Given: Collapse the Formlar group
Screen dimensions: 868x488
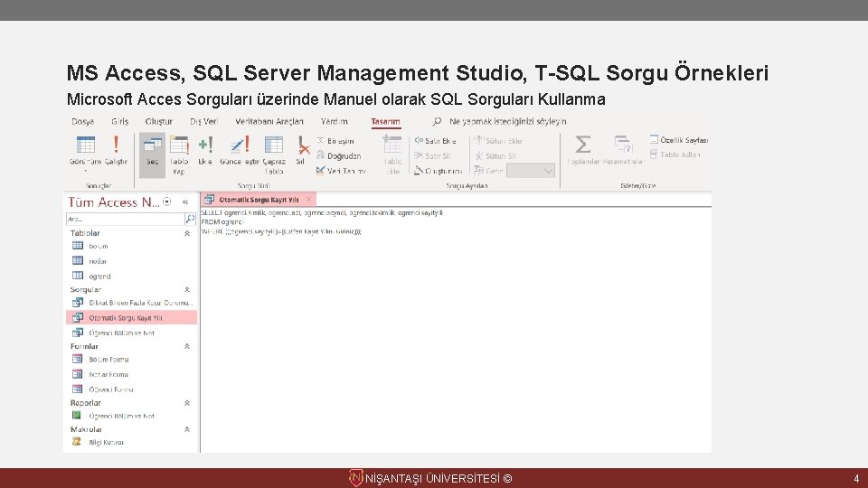Looking at the screenshot, I should (187, 346).
